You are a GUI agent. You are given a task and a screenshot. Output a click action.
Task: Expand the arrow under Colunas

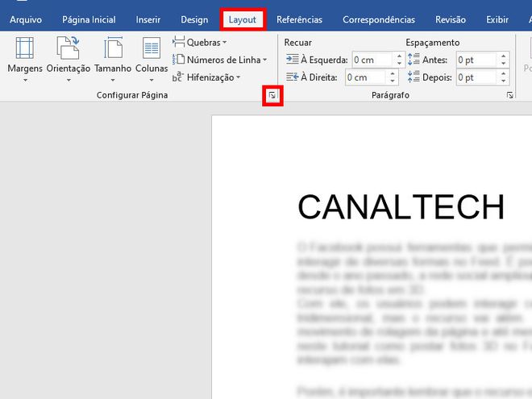click(152, 81)
